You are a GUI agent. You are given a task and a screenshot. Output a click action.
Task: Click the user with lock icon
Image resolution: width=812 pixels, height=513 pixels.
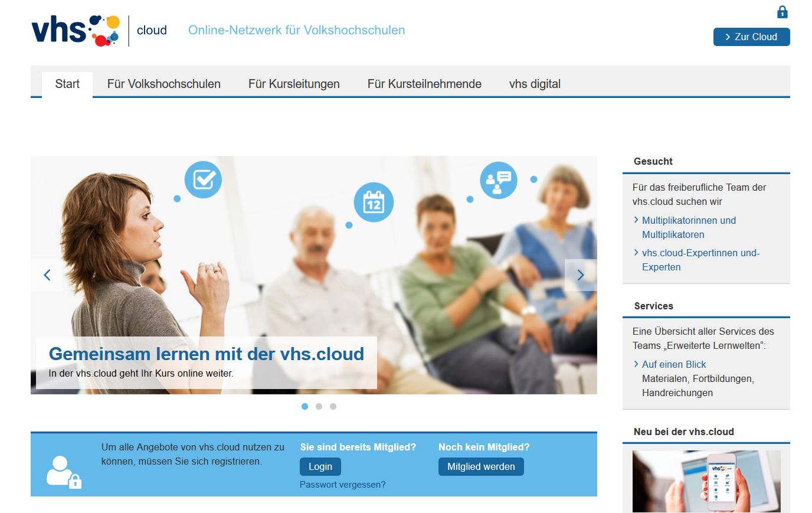point(64,472)
